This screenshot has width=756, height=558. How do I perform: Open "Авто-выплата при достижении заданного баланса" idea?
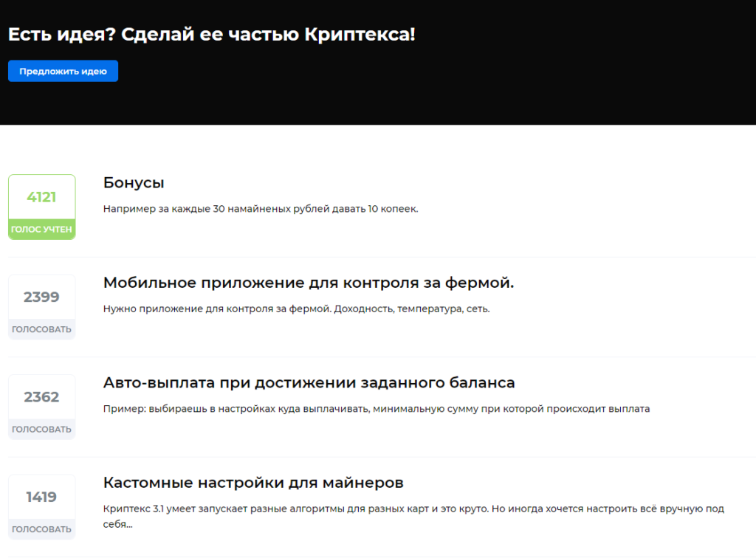(x=309, y=383)
